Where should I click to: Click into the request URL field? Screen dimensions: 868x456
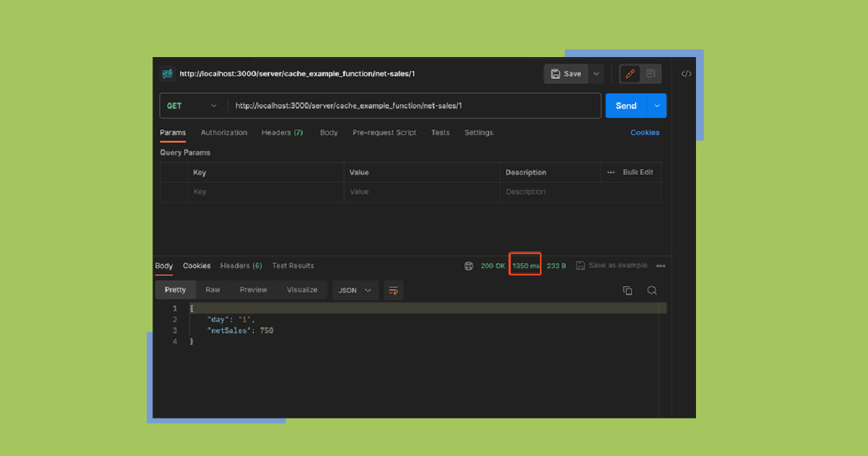414,106
